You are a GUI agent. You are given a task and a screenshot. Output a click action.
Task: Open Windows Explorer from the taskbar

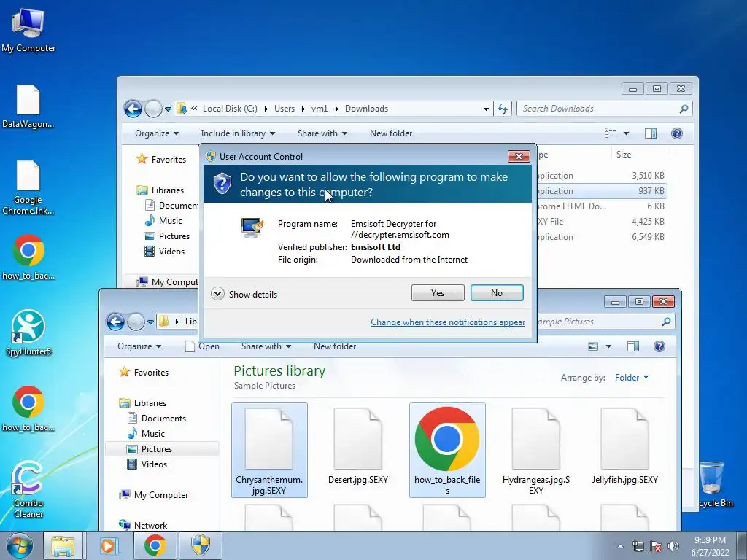[63, 545]
